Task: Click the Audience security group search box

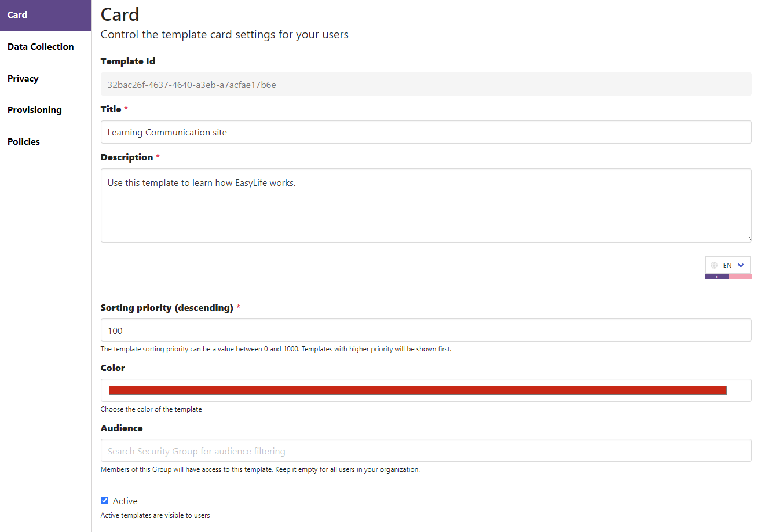Action: [426, 450]
